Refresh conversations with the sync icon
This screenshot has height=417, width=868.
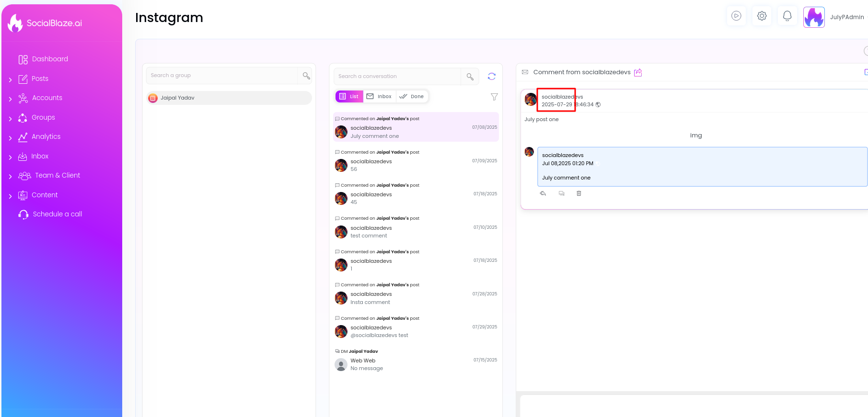click(x=492, y=77)
